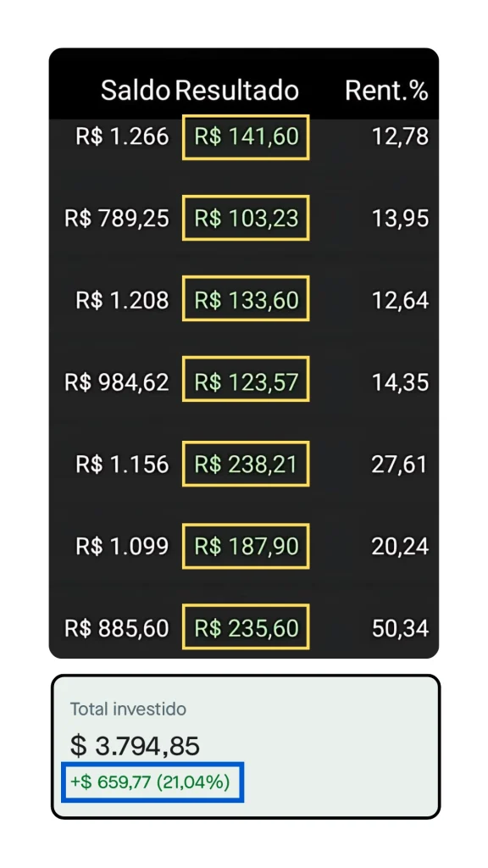Click the Resultado column header
The width and height of the screenshot is (488, 868).
pos(237,90)
